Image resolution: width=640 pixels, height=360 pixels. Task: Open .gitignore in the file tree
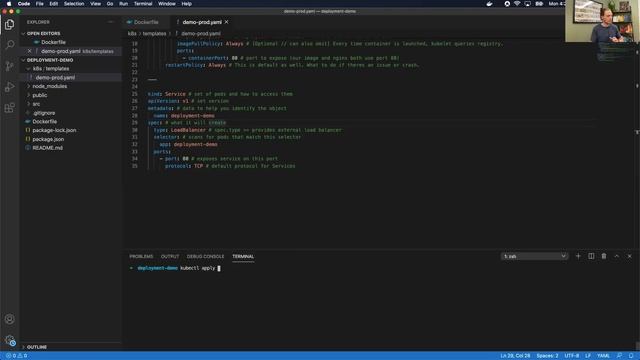44,113
